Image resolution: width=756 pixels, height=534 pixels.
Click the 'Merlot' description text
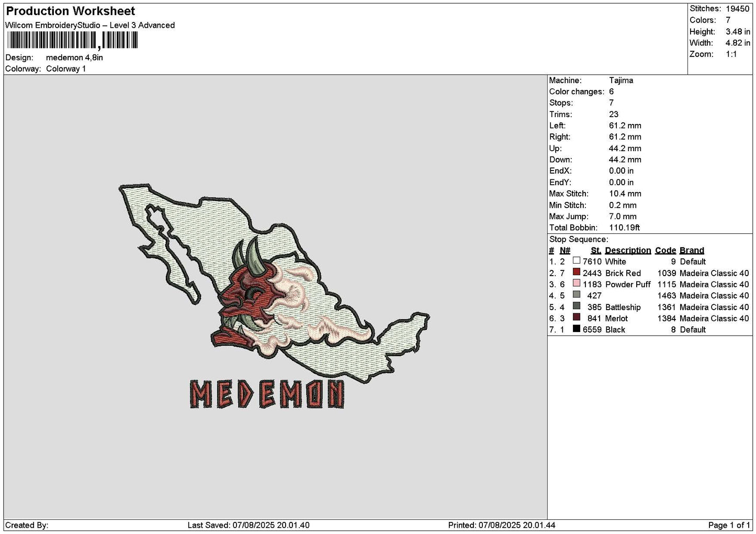coord(616,319)
